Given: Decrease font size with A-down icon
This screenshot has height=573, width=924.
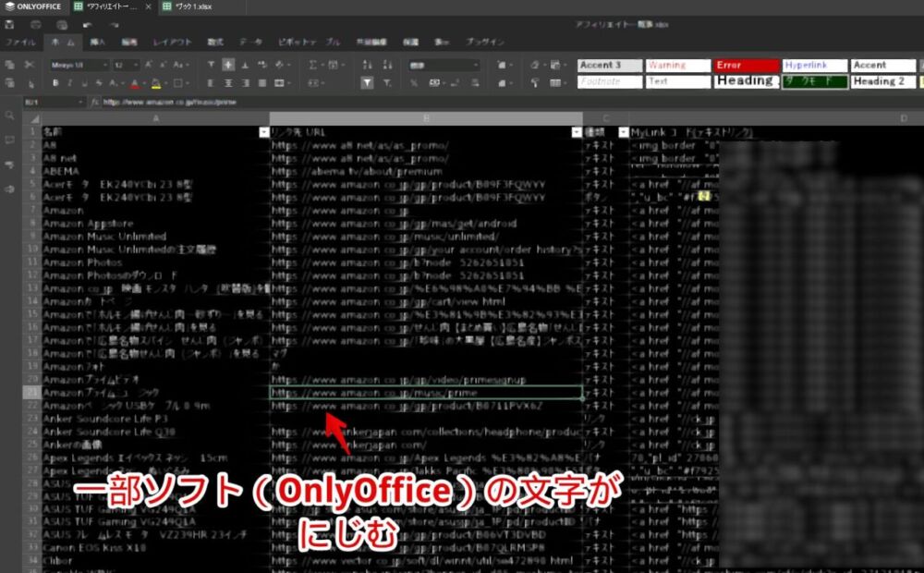Looking at the screenshot, I should pos(164,65).
